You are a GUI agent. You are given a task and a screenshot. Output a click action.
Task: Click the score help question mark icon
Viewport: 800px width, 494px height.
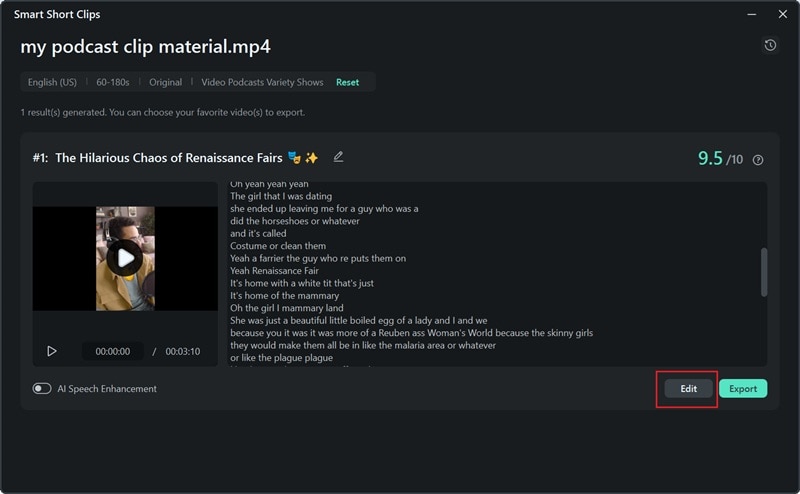[758, 160]
